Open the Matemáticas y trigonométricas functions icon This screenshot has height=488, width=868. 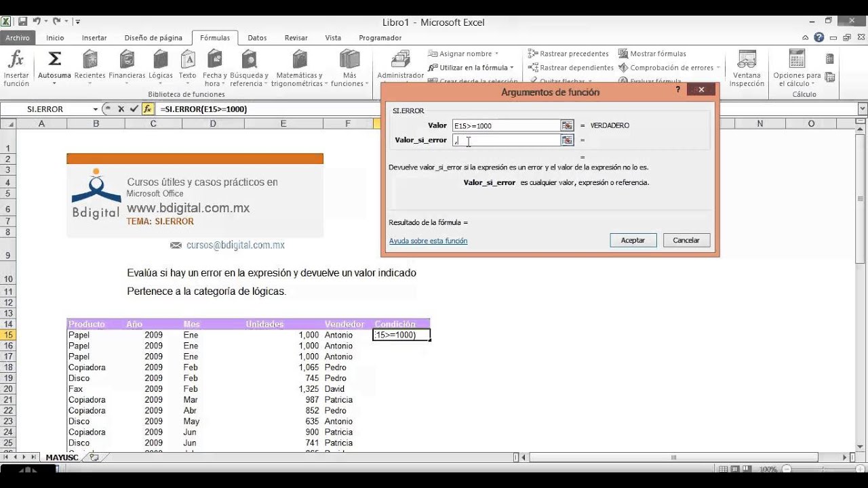point(299,59)
